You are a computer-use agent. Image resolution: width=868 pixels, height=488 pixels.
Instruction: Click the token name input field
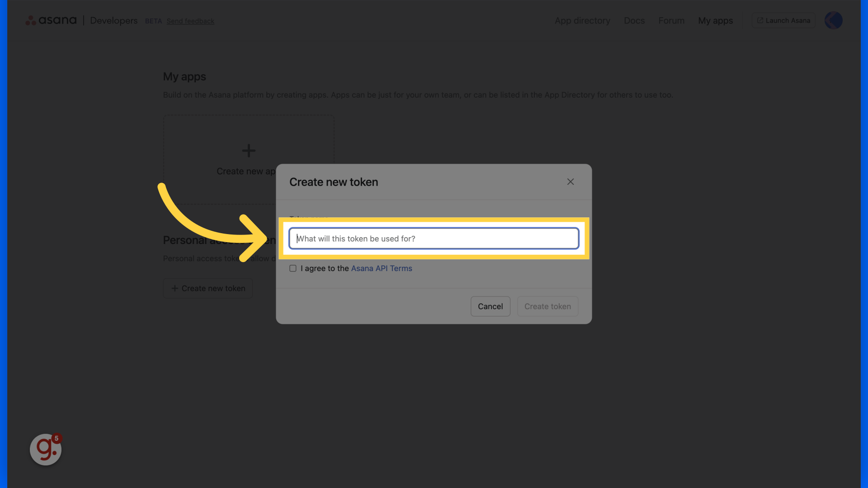pyautogui.click(x=434, y=239)
